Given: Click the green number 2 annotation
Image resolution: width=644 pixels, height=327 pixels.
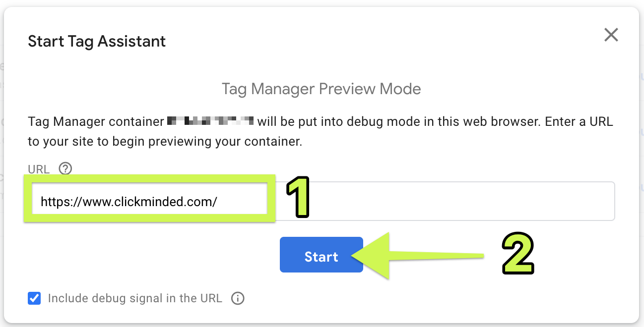Looking at the screenshot, I should pos(517,254).
